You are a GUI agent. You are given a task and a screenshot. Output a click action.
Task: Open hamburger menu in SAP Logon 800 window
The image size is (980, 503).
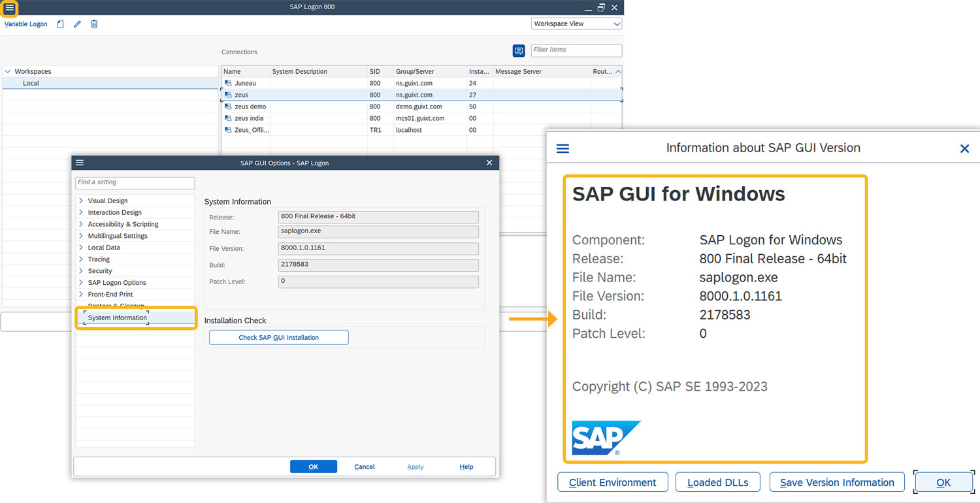[x=9, y=8]
